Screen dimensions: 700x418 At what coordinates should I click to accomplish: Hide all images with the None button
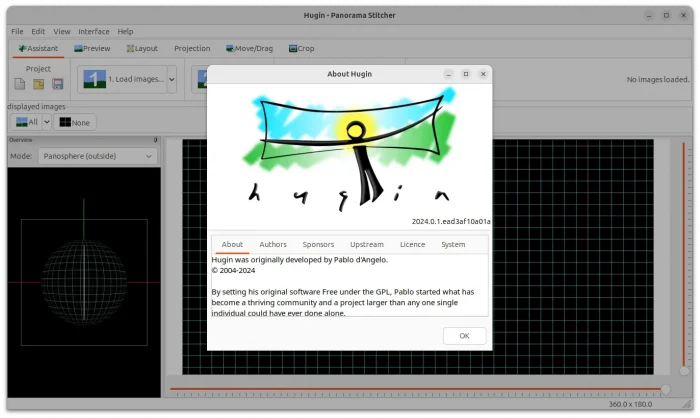point(75,122)
